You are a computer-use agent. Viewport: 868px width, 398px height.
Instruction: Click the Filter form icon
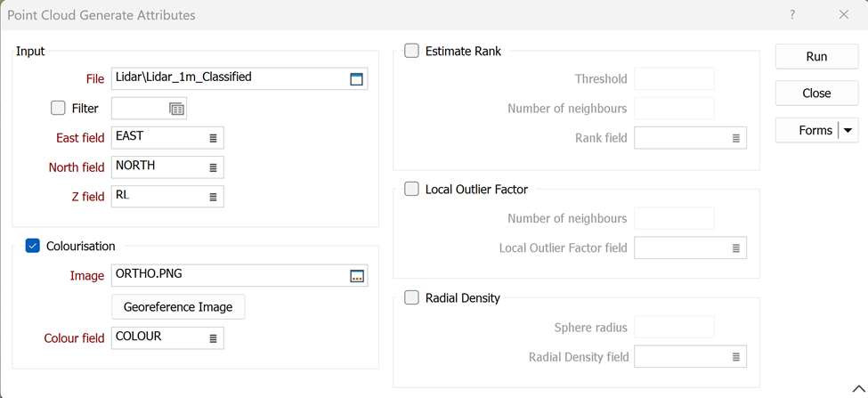[176, 109]
